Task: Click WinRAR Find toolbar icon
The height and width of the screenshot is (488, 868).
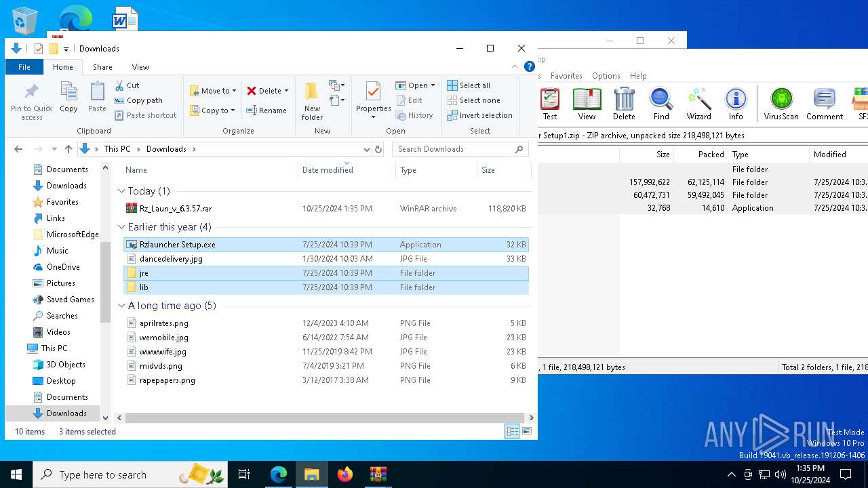Action: click(x=661, y=104)
